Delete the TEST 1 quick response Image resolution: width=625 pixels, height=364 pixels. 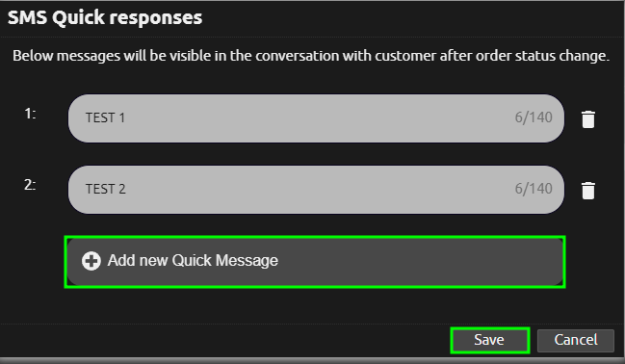pos(588,119)
